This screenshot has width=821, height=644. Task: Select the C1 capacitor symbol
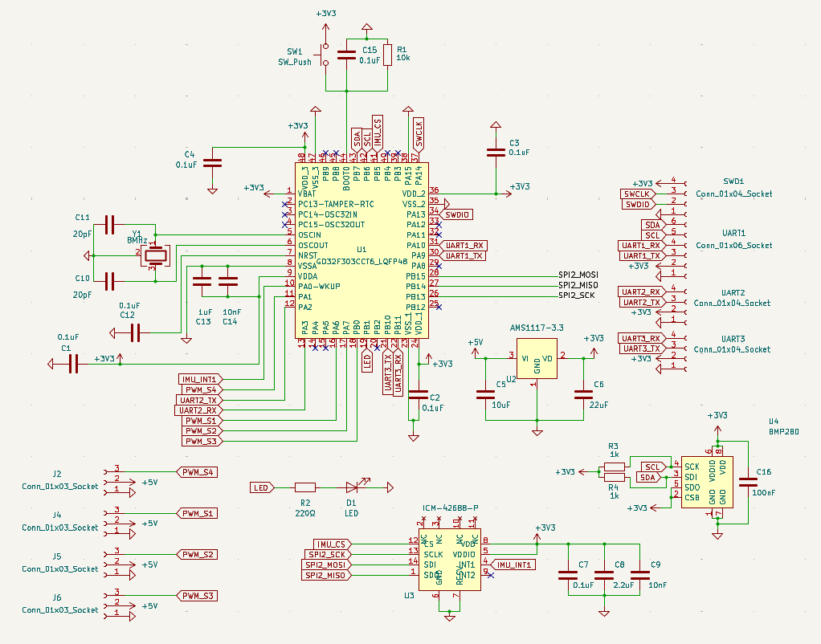(x=73, y=364)
